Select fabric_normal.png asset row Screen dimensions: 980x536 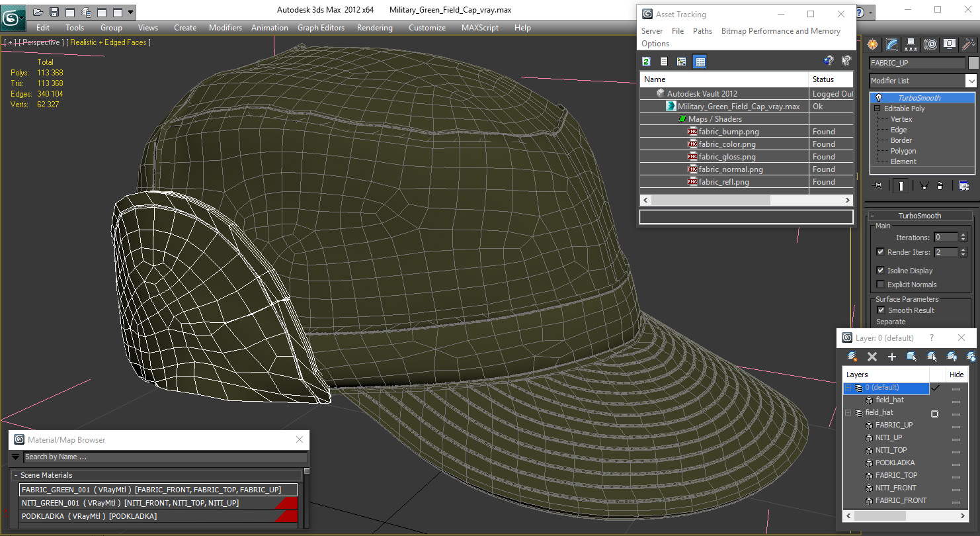[x=747, y=169]
